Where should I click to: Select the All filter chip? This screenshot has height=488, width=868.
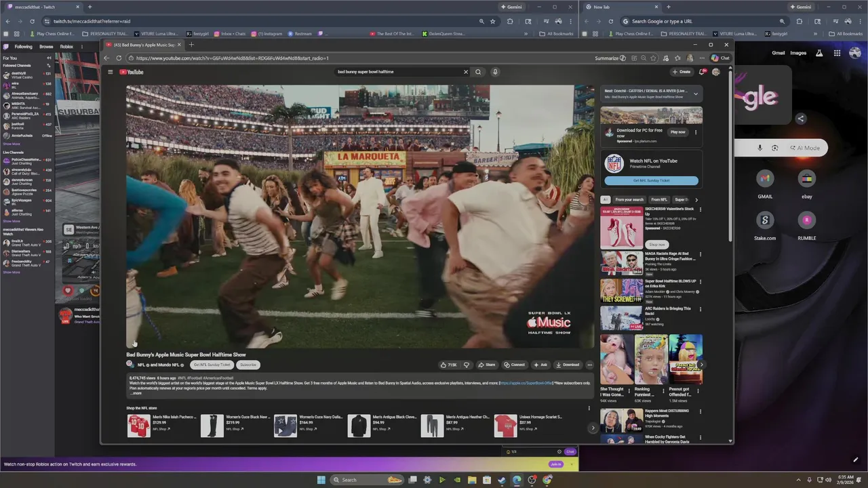point(605,200)
